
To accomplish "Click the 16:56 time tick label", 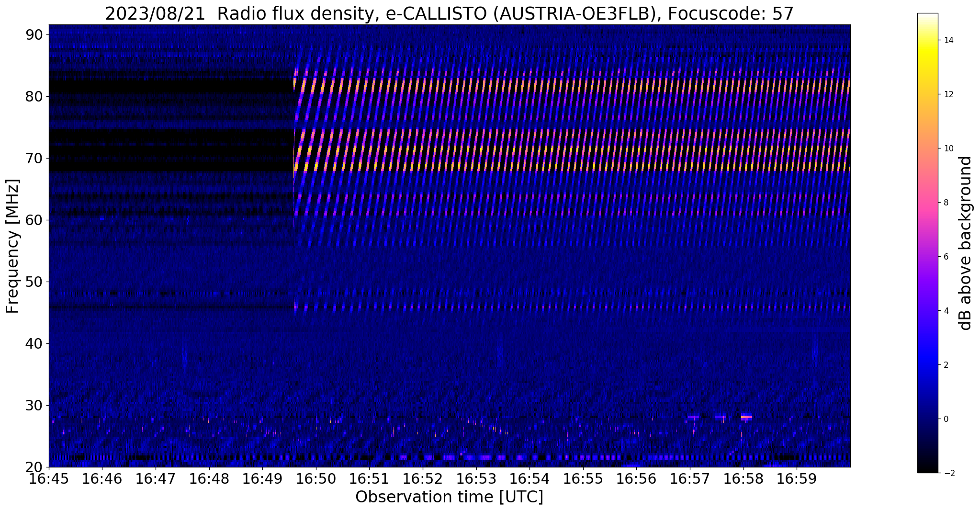I will tap(636, 478).
